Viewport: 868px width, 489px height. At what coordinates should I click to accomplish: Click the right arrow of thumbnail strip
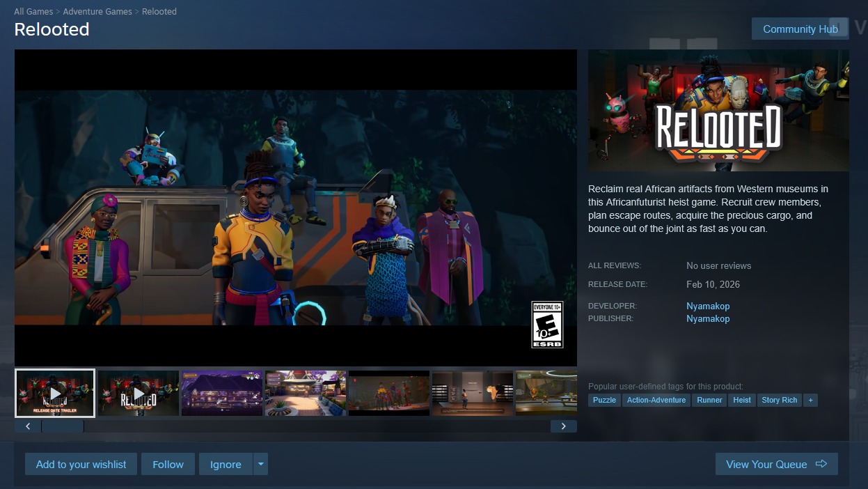tap(564, 426)
